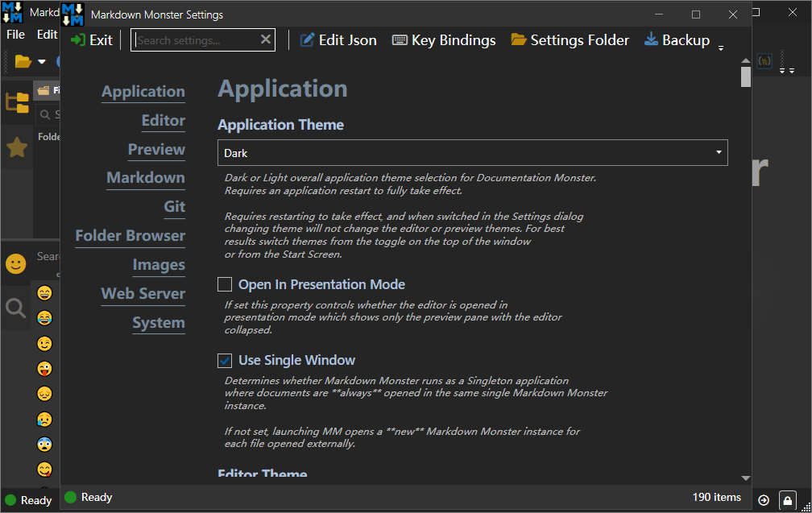Click the magnifier search sidebar icon
The image size is (812, 513).
click(x=16, y=308)
